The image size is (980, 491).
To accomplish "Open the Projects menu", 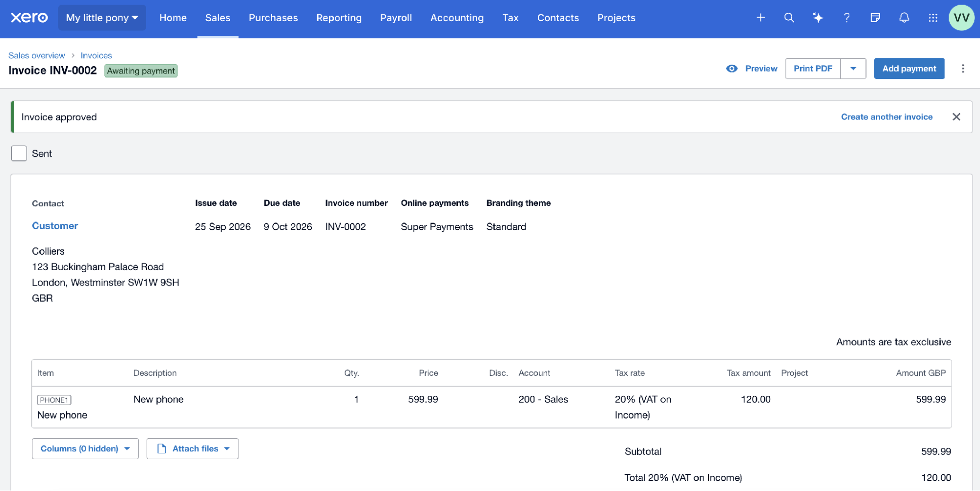I will 616,18.
